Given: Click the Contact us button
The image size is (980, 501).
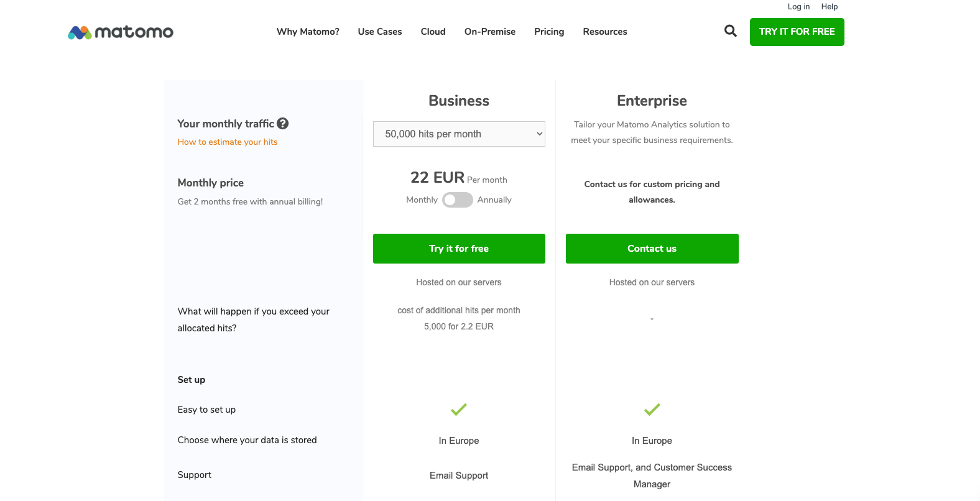Looking at the screenshot, I should [x=652, y=249].
